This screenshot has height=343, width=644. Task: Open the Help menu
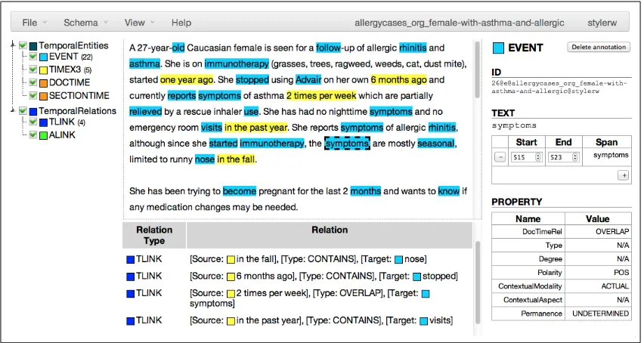tap(181, 23)
